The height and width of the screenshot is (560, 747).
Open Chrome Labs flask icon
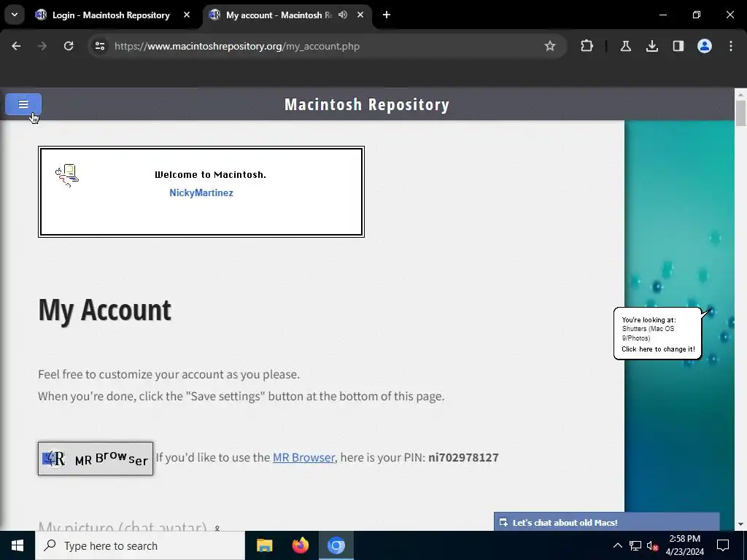click(x=625, y=46)
